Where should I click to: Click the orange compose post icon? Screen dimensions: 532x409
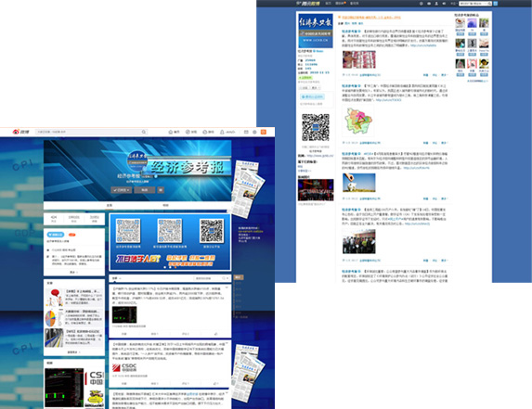tap(264, 132)
